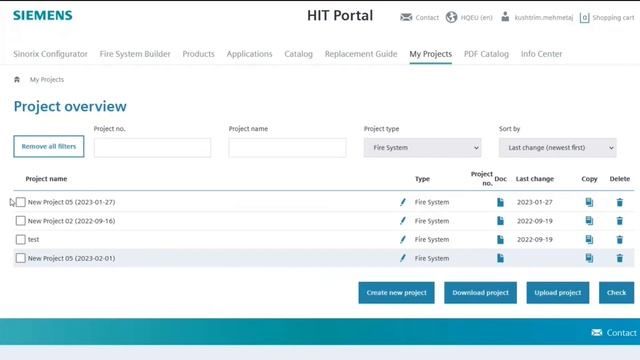Open the Project type dropdown
The height and width of the screenshot is (360, 640).
(x=422, y=148)
